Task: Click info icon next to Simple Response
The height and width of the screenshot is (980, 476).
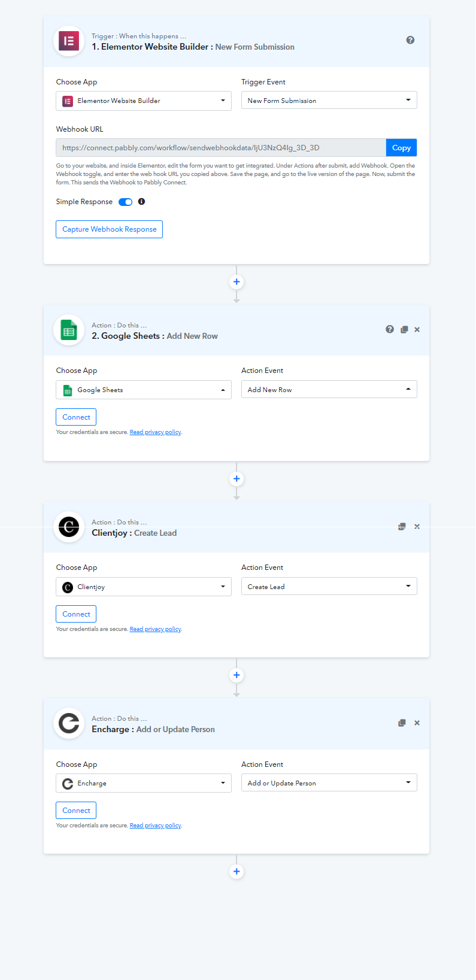Action: pos(141,202)
